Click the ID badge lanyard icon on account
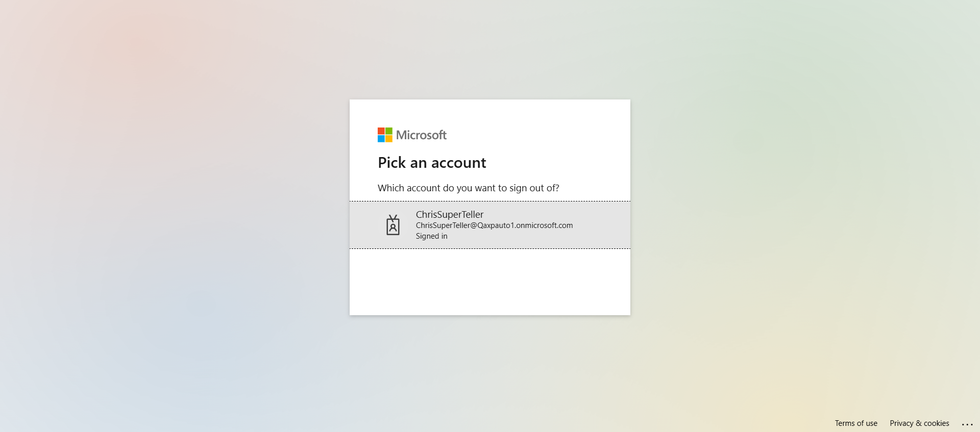The height and width of the screenshot is (432, 980). point(393,225)
